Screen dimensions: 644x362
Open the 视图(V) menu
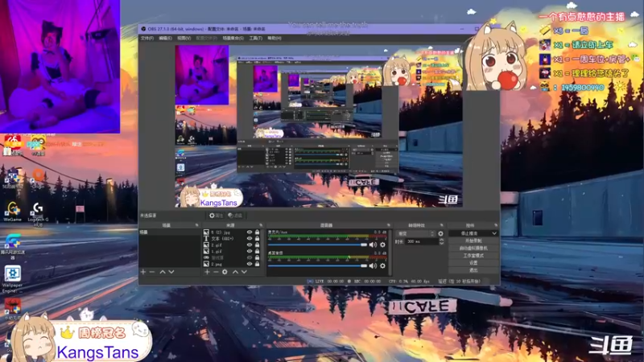point(184,38)
